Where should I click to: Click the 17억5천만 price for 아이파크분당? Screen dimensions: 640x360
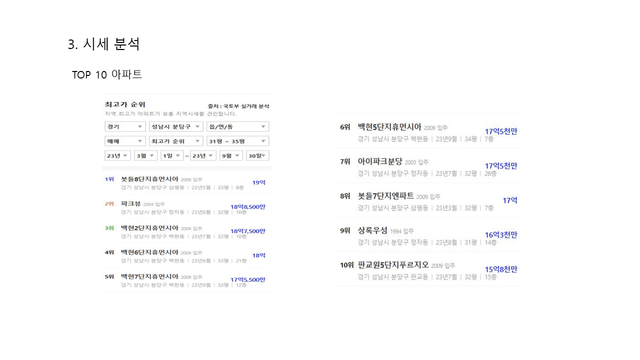point(501,166)
